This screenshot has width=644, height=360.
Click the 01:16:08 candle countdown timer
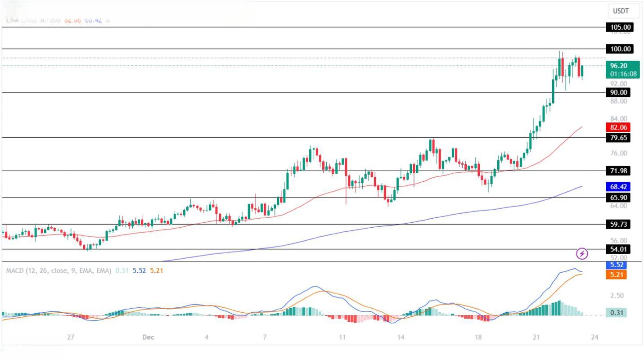[x=623, y=74]
